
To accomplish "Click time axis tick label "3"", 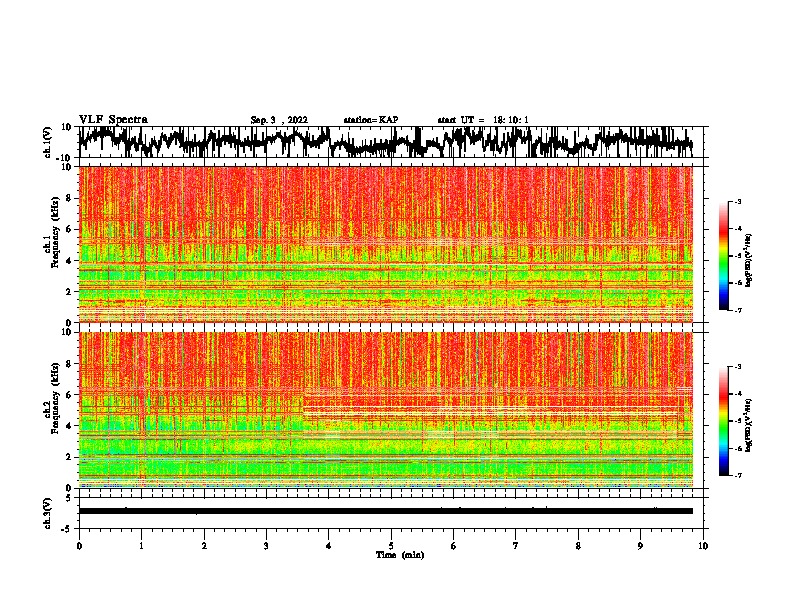I will coord(266,546).
